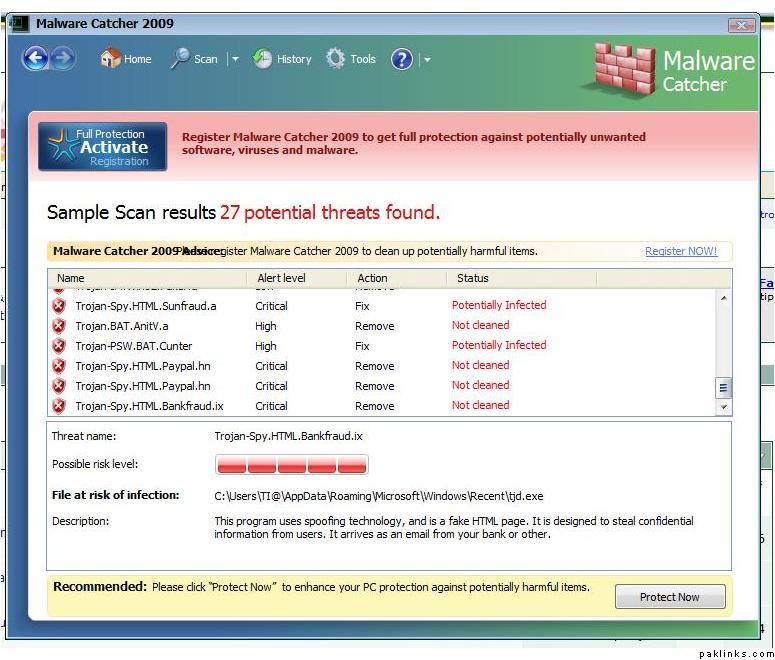
Task: Click the threat list scrollbar up arrow
Action: click(x=723, y=298)
